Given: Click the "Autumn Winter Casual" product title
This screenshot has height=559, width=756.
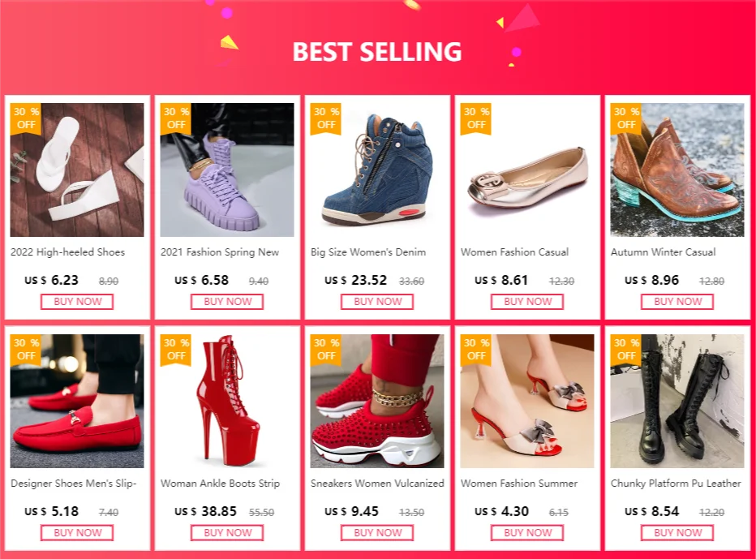Looking at the screenshot, I should click(664, 252).
